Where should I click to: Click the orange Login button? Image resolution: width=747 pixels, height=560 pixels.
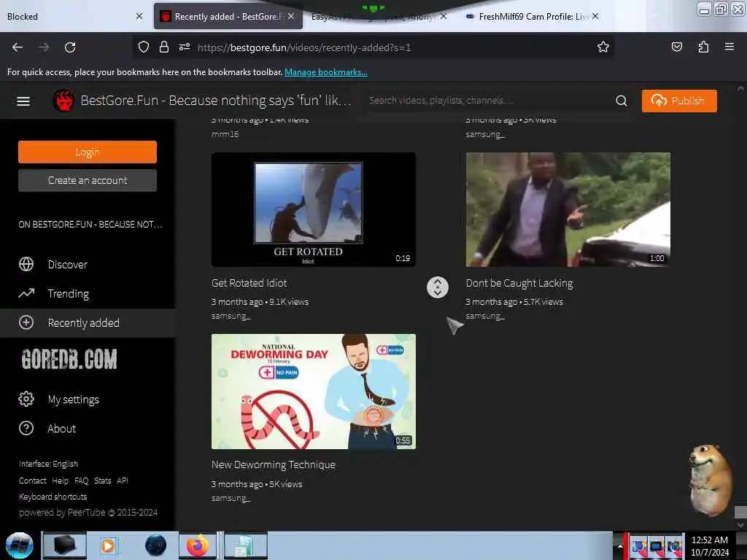[x=88, y=152]
